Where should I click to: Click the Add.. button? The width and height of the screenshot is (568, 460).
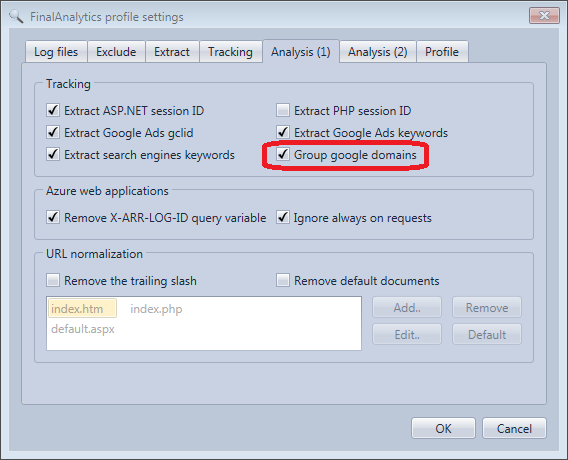pyautogui.click(x=407, y=308)
